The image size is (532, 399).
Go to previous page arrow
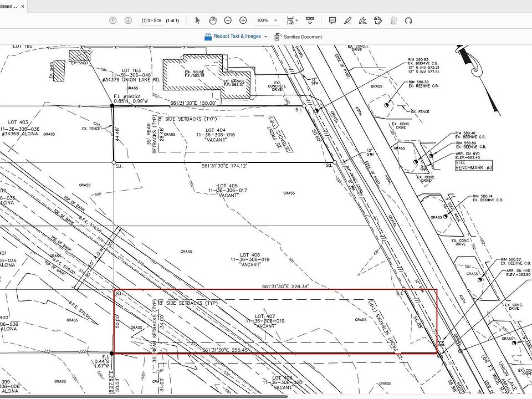(x=113, y=21)
